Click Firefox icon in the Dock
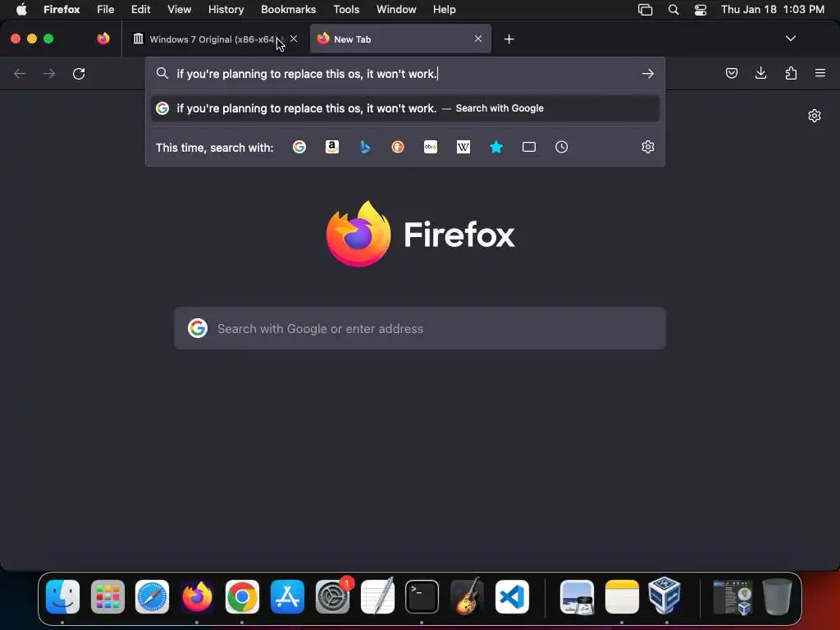 click(x=197, y=596)
